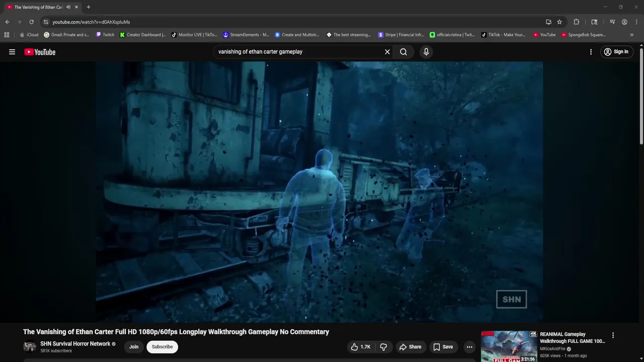Clear the search text with the X
The image size is (644, 362).
pyautogui.click(x=387, y=52)
